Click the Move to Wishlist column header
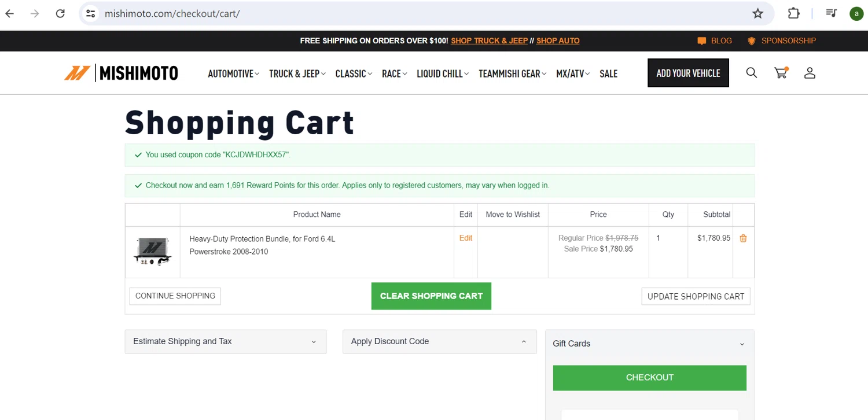The image size is (868, 420). point(513,215)
